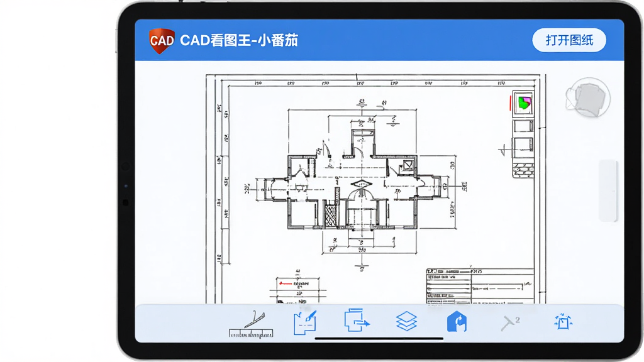
Task: Tap the solid blue house icon
Action: 457,321
